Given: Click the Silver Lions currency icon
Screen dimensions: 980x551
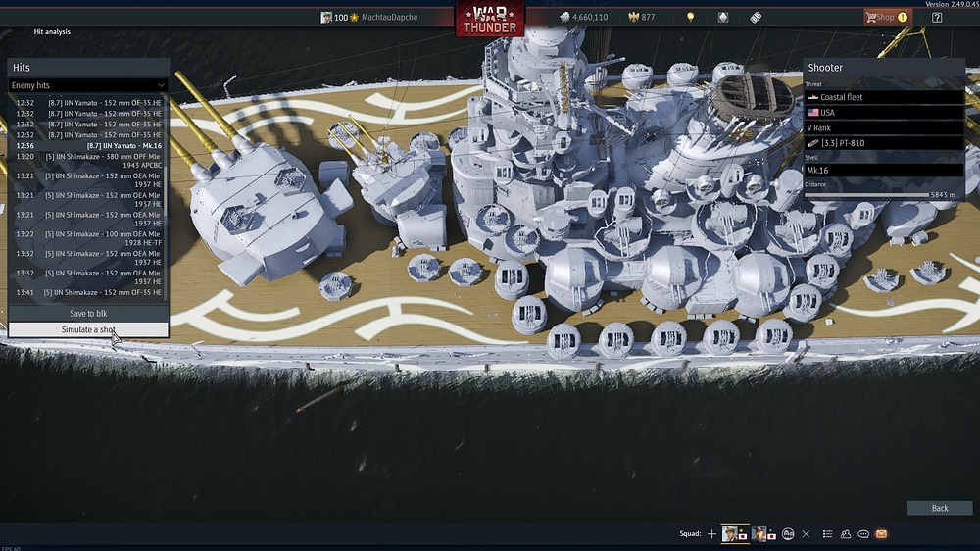Looking at the screenshot, I should [565, 17].
